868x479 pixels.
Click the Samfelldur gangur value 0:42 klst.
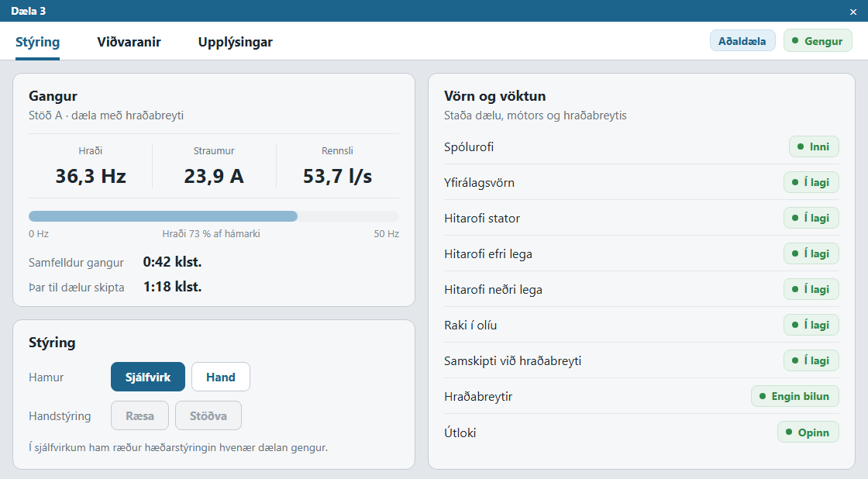tap(172, 262)
